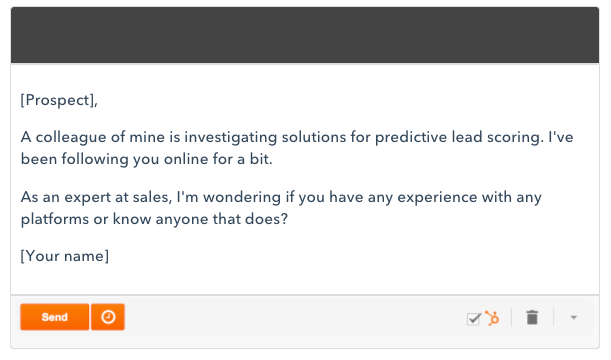Click the word "wondering" in the second paragraph

(242, 197)
